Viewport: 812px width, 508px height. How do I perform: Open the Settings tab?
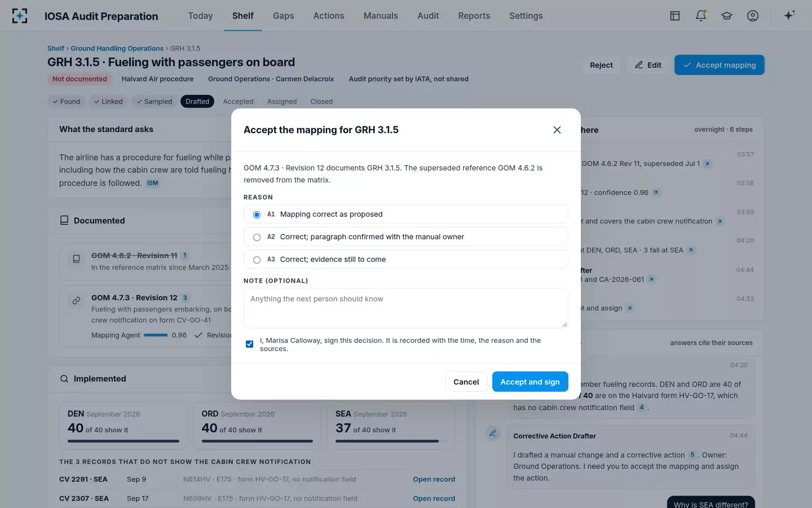point(526,16)
